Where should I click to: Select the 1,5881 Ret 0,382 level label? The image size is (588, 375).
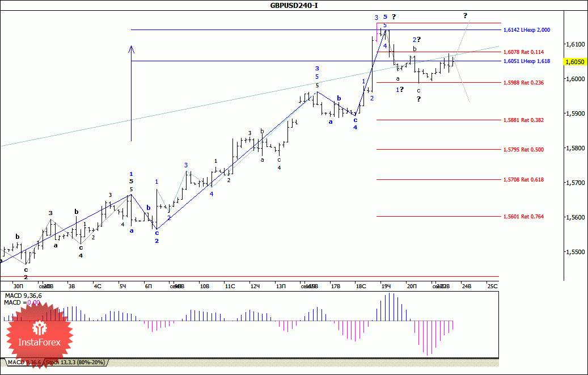click(523, 120)
